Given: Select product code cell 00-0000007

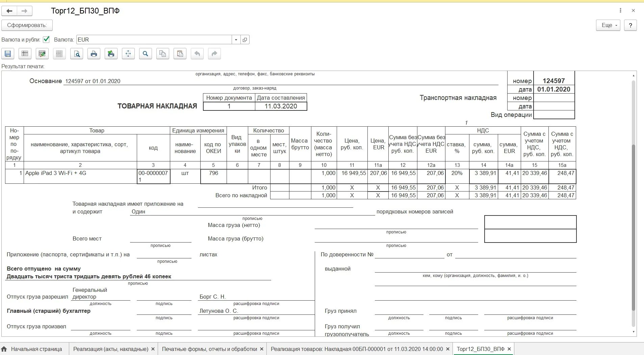Looking at the screenshot, I should click(x=153, y=176).
